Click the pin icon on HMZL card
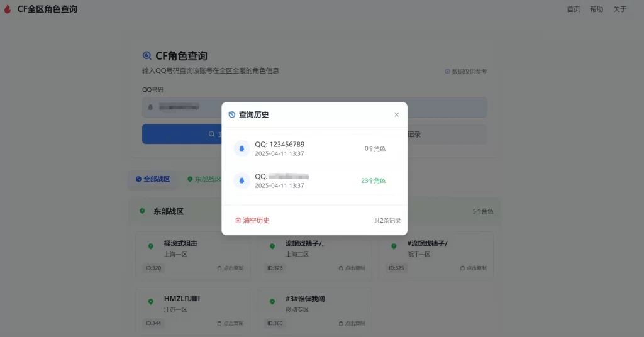Image resolution: width=644 pixels, height=337 pixels. click(x=151, y=302)
